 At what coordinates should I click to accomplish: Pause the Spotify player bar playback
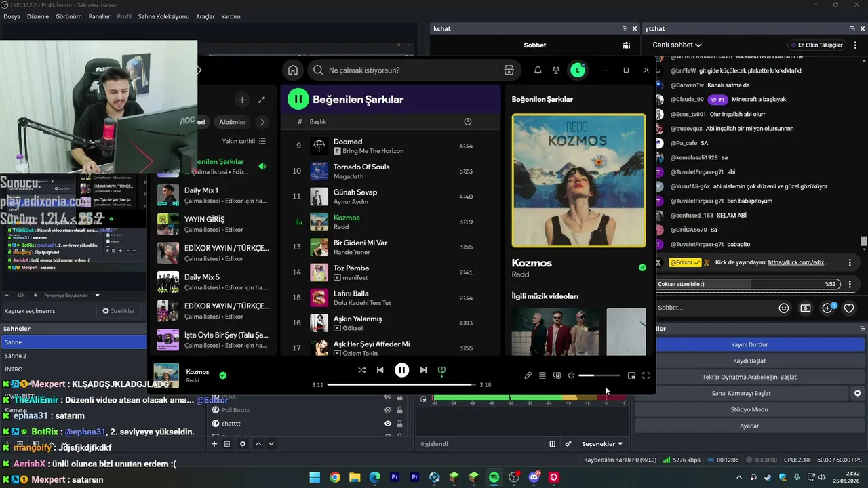click(x=402, y=370)
